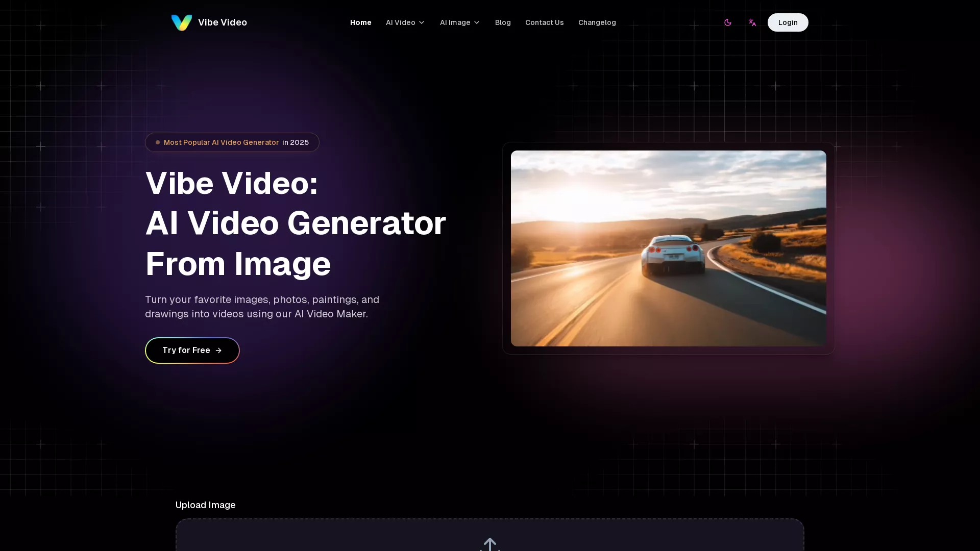Screen dimensions: 980x551
Task: Open the Changelog page
Action: pos(597,22)
